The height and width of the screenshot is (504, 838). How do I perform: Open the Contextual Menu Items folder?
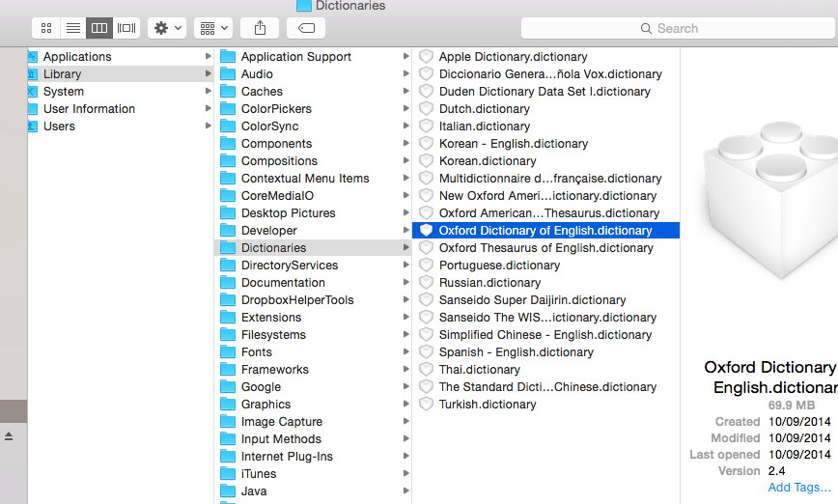tap(313, 178)
